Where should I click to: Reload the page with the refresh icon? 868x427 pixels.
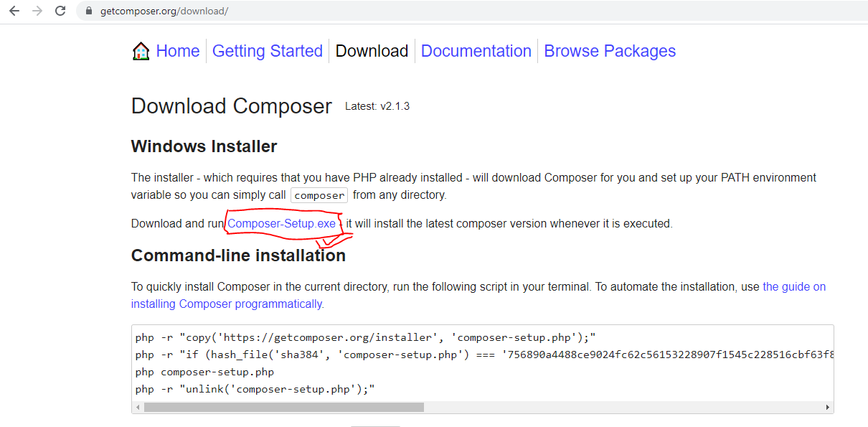pos(60,11)
